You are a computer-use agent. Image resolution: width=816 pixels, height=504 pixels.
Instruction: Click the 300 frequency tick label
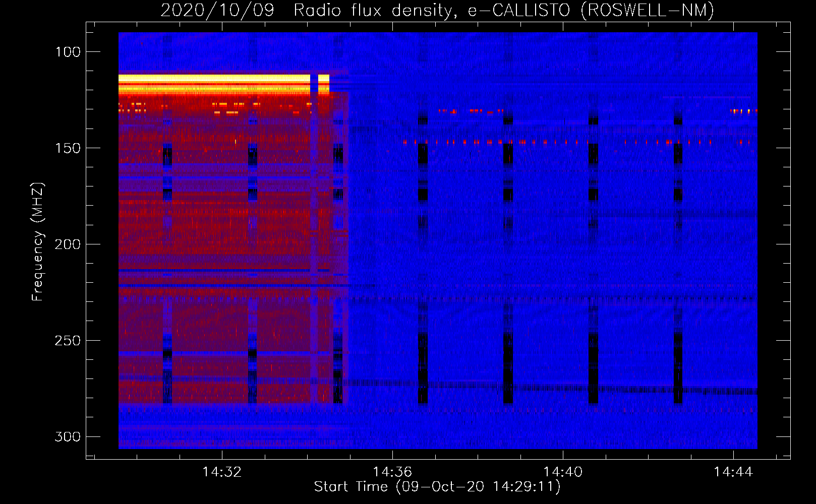coord(68,436)
